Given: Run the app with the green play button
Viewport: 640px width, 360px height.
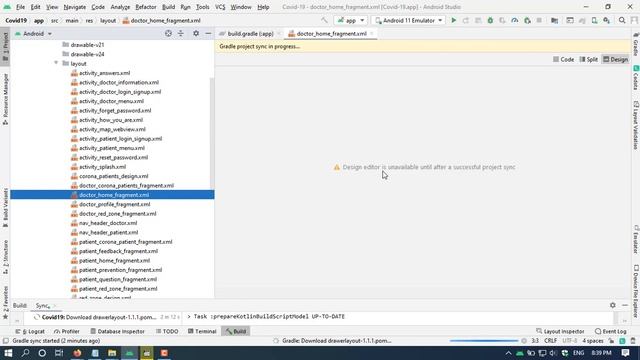Looking at the screenshot, I should pyautogui.click(x=453, y=20).
